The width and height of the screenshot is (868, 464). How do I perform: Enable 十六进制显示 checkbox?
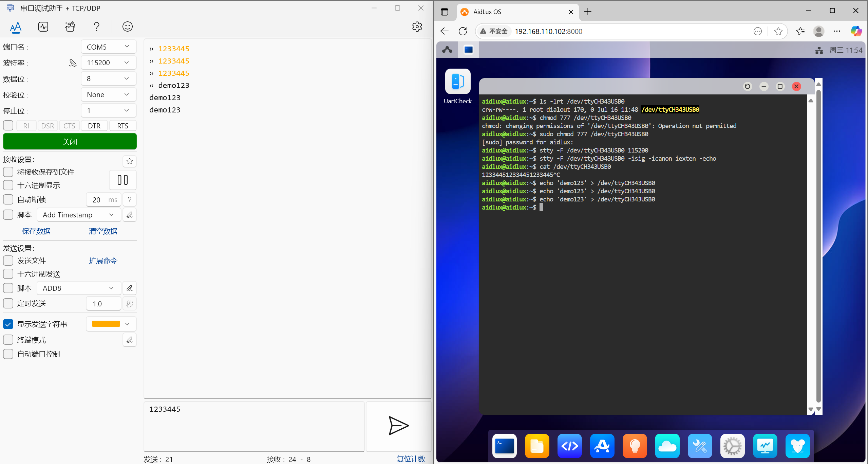[x=8, y=185]
